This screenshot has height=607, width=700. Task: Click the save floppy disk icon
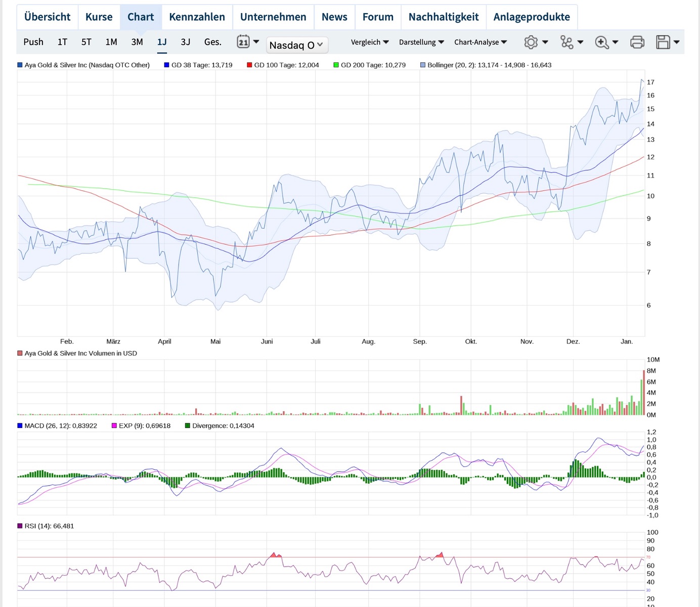point(663,42)
